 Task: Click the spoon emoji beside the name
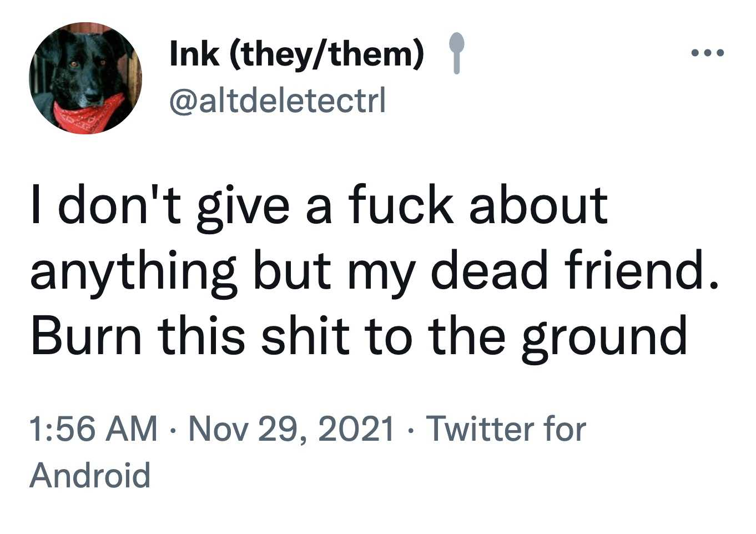456,52
